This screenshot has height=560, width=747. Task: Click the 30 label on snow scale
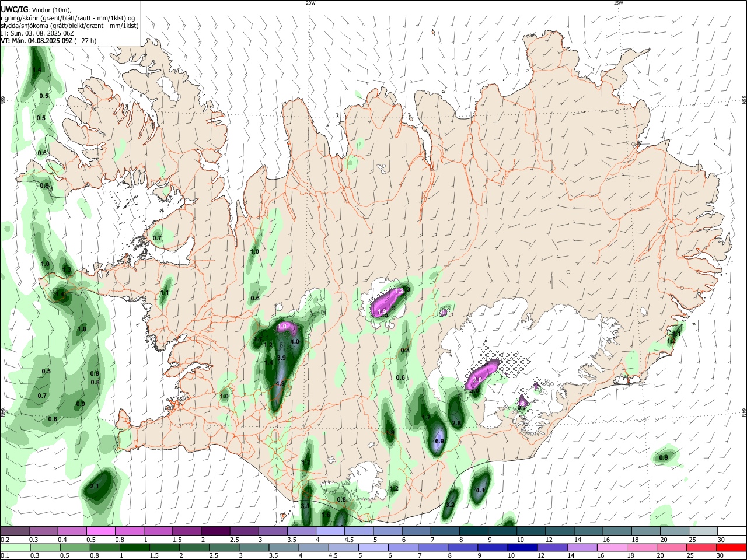pyautogui.click(x=721, y=540)
